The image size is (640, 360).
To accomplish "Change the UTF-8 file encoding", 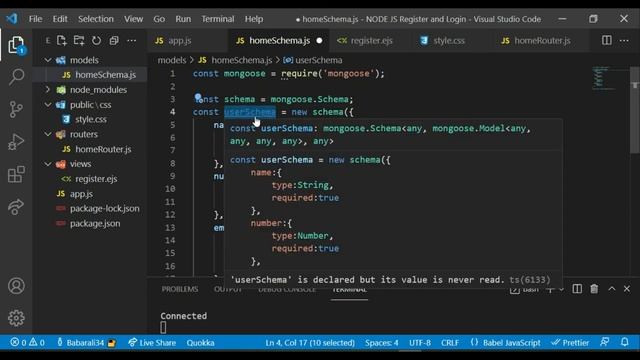I will [420, 342].
